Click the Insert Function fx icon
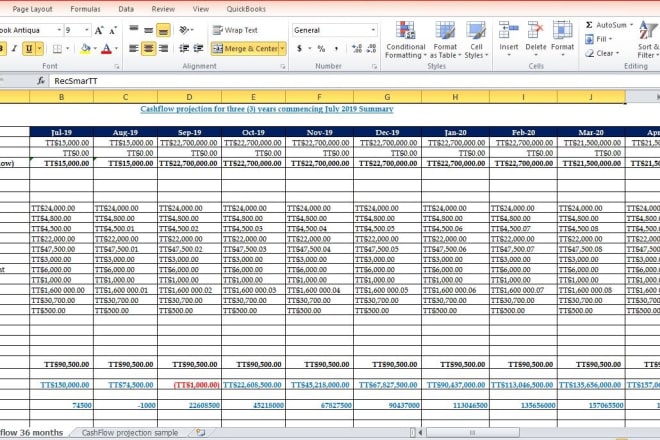Viewport: 660px width, 440px height. coord(41,81)
